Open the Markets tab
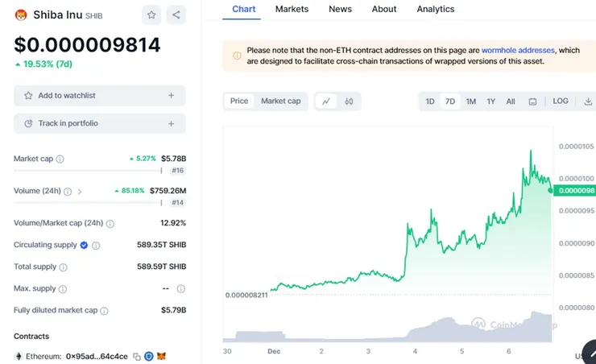Image resolution: width=596 pixels, height=364 pixels. (292, 9)
